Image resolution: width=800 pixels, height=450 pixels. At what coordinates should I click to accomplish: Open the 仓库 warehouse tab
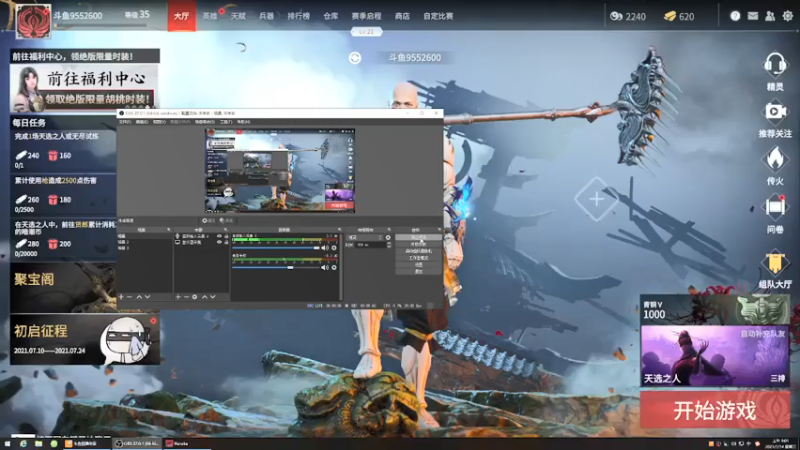click(x=331, y=16)
